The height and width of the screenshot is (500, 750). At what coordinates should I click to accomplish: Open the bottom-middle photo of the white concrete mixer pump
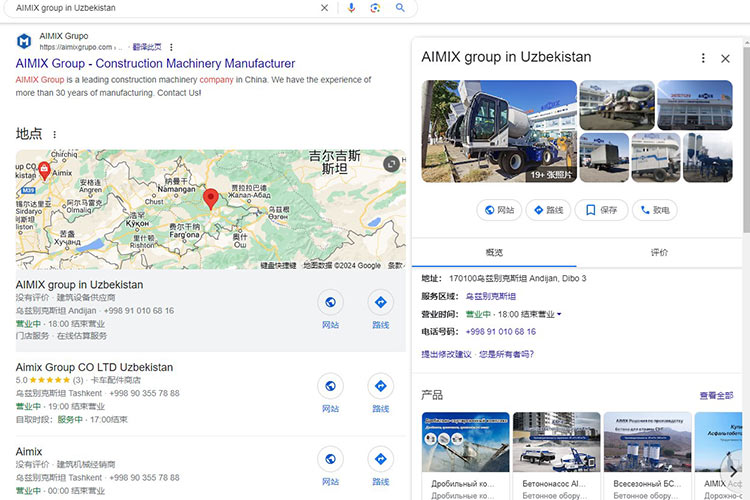(x=656, y=157)
